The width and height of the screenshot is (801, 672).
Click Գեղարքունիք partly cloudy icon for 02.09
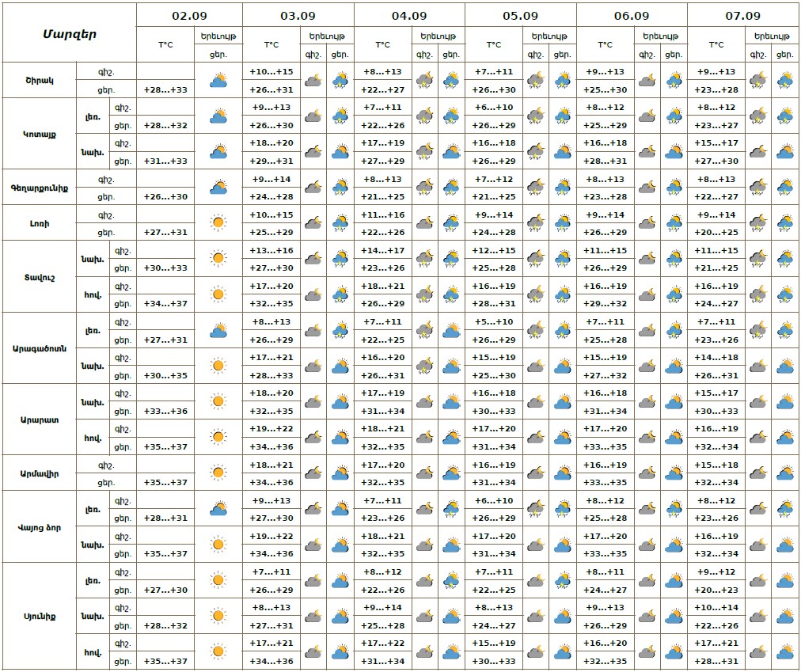coord(218,188)
